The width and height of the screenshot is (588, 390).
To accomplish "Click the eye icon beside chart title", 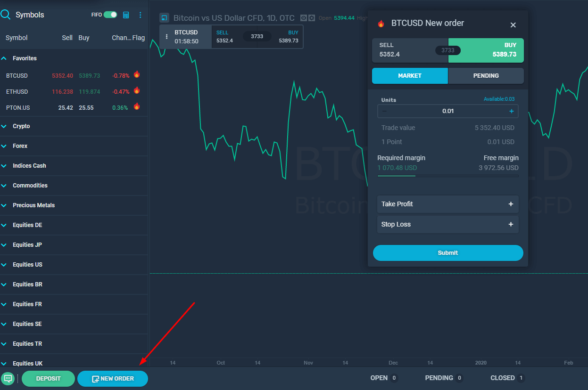I will coord(304,18).
